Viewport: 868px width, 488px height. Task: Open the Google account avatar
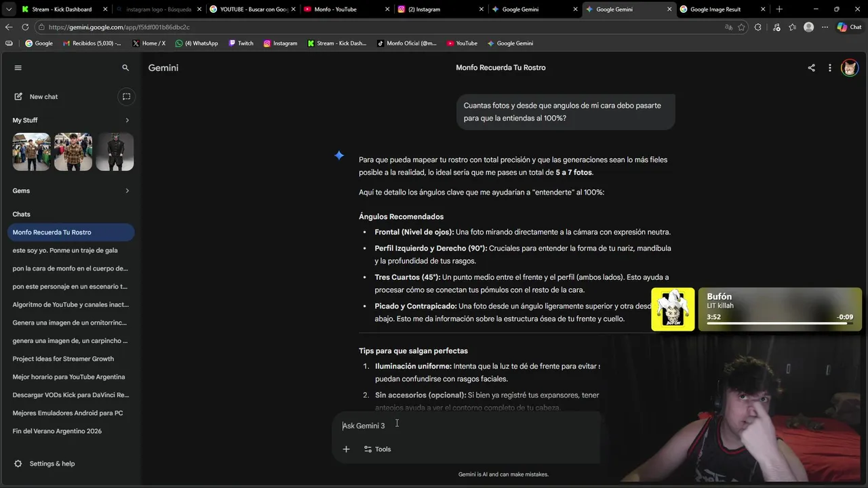[x=850, y=68]
